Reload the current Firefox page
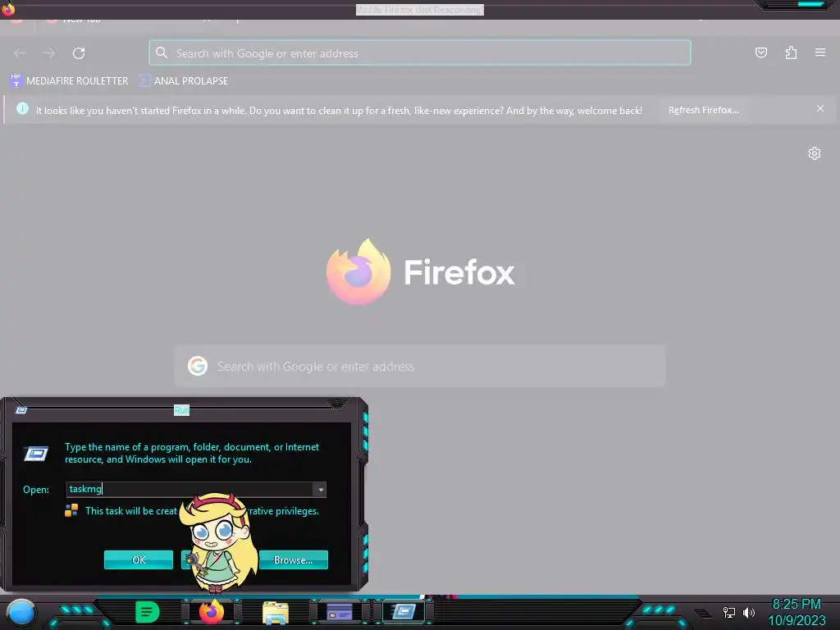 79,53
